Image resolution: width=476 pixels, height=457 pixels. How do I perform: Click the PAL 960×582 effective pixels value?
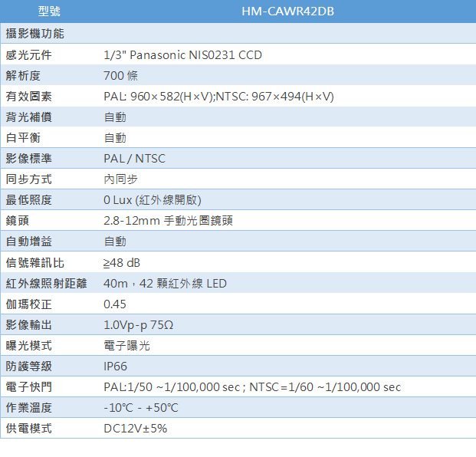pyautogui.click(x=218, y=97)
